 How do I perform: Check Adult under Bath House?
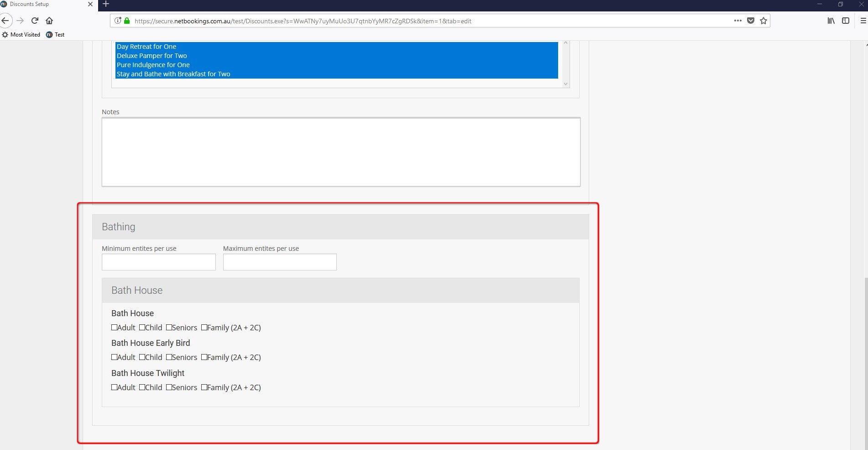(x=115, y=328)
